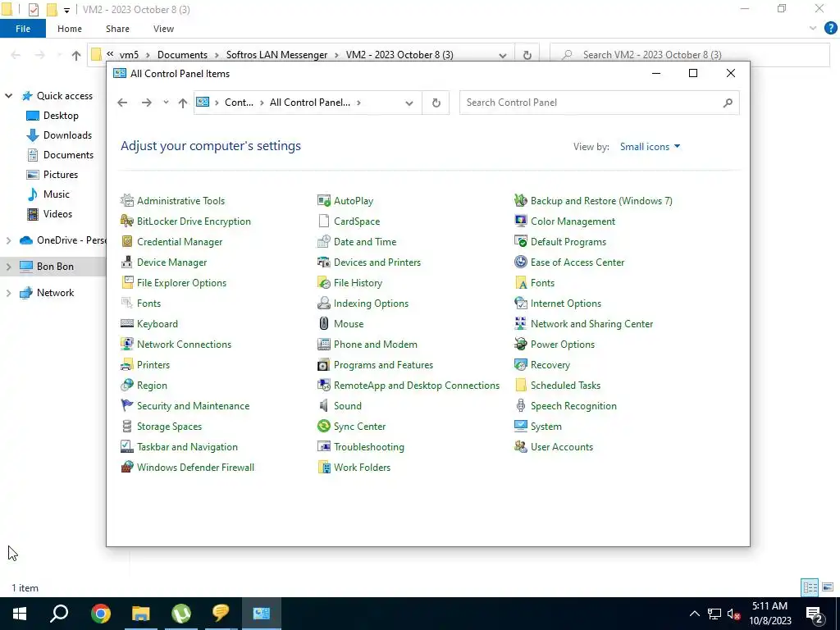The image size is (840, 630).
Task: Open the Network Connections icon
Action: [127, 345]
